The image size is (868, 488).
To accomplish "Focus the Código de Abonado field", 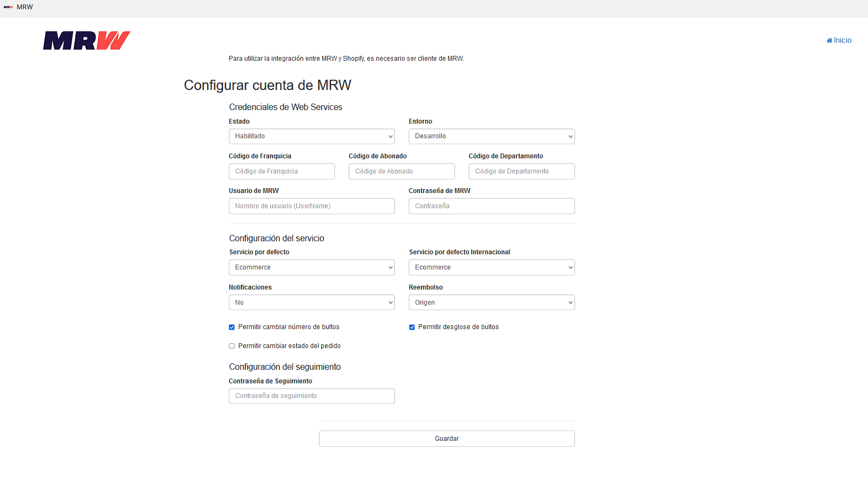I will 401,171.
